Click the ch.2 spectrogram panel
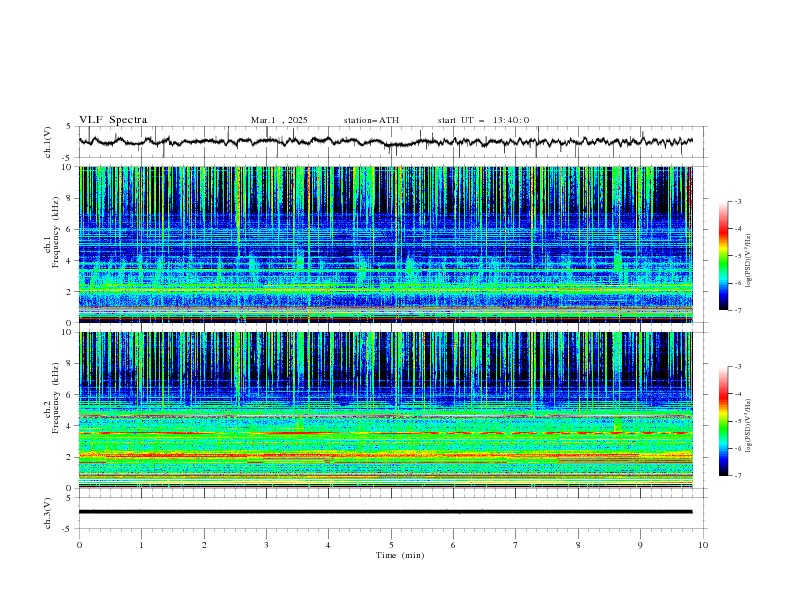This screenshot has width=792, height=612. click(385, 410)
